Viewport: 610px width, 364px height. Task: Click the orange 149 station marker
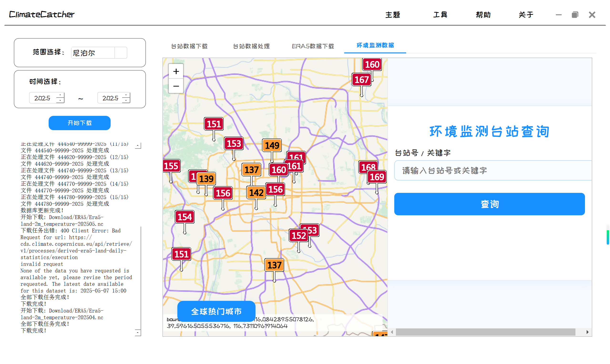coord(272,145)
